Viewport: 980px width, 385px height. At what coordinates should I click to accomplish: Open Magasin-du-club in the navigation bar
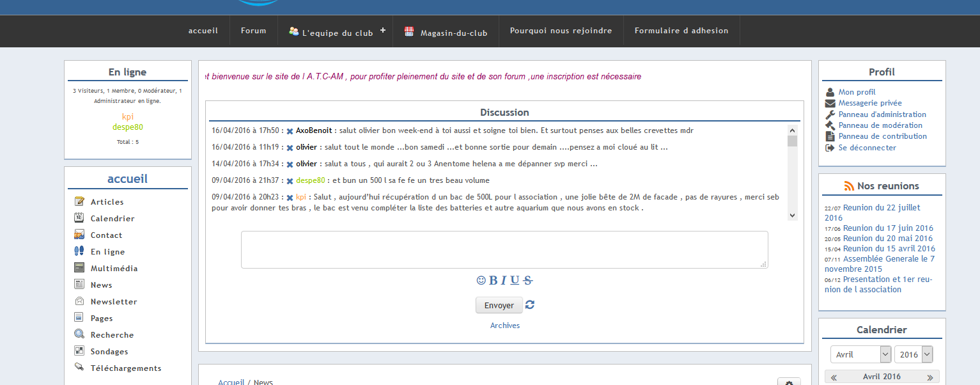pos(446,32)
